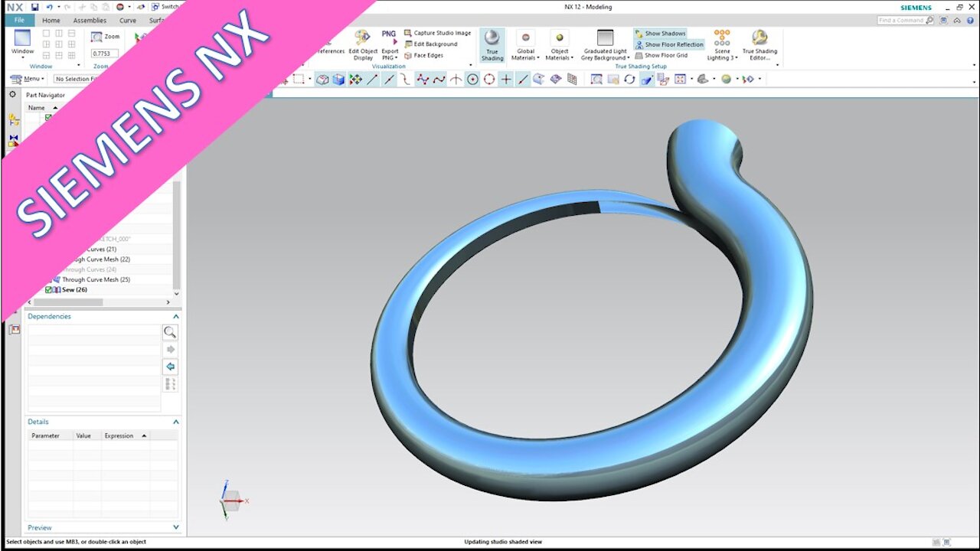Viewport: 980px width, 551px height.
Task: Select Through Curve Mesh (25) feature
Action: pos(96,279)
